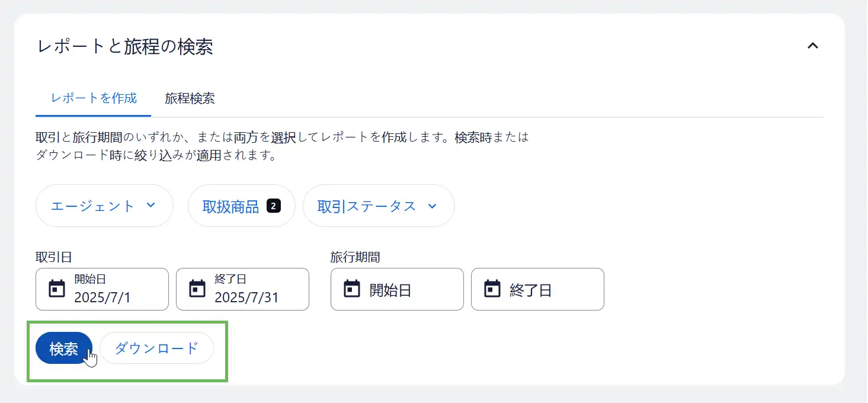Switch to the 旅程検索 tab
The image size is (868, 403).
pos(190,98)
